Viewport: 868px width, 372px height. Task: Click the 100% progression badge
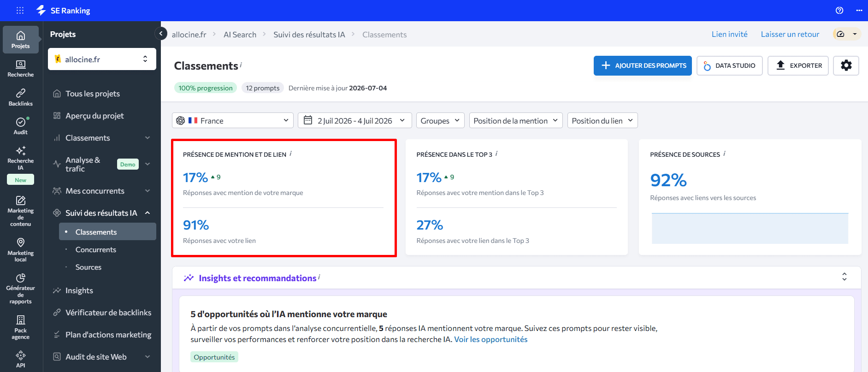click(x=206, y=88)
